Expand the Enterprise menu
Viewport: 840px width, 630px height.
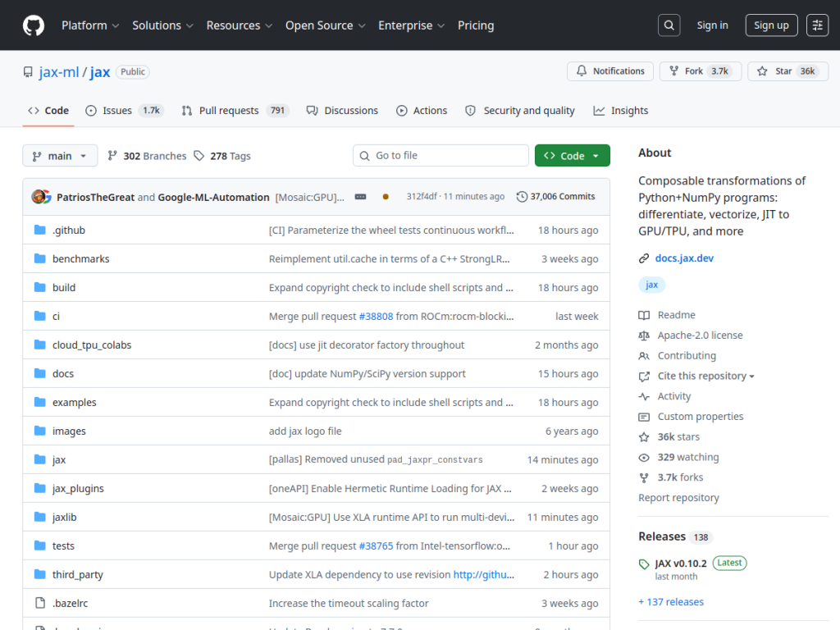412,25
